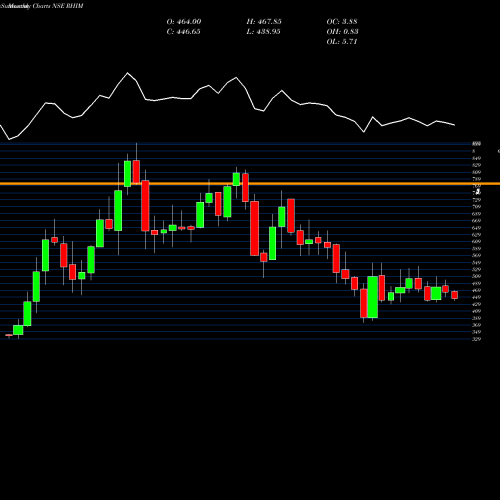
Task: Select the OC: 3.88 readout
Action: pos(342,22)
